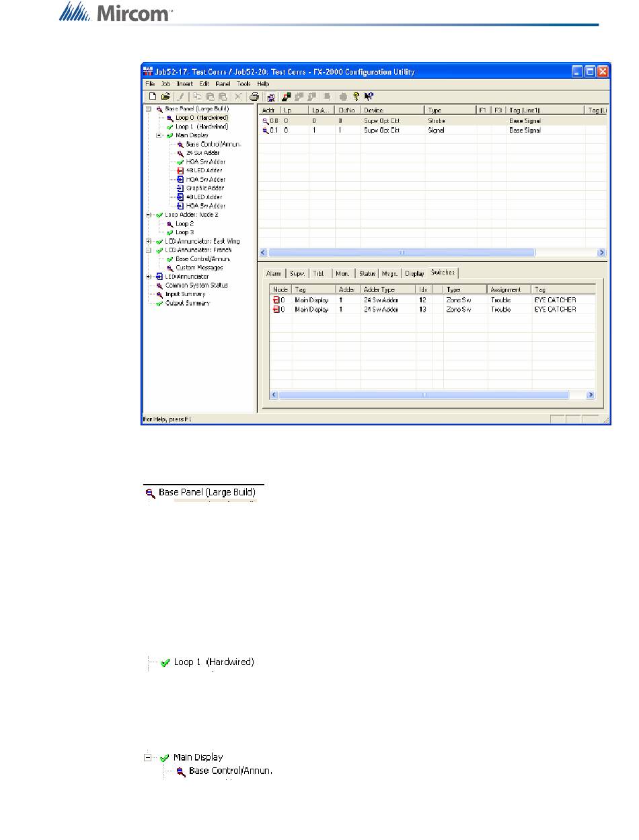
Task: Click left arrow of device list horizontal scrollbar
Action: pos(264,253)
